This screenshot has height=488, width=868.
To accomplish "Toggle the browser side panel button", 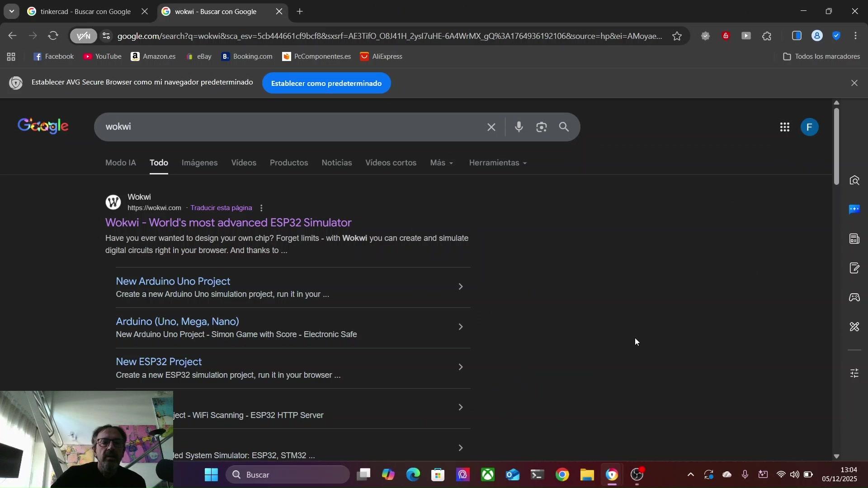I will [797, 36].
